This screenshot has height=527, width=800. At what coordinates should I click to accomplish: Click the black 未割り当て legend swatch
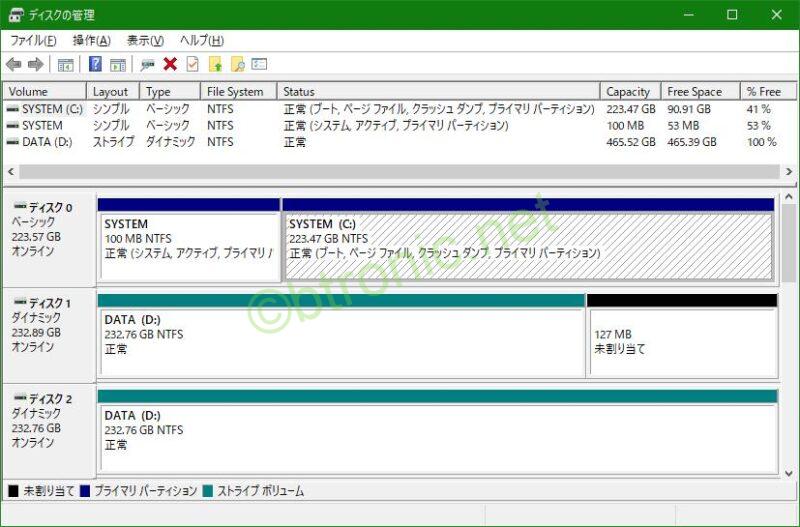pos(13,491)
